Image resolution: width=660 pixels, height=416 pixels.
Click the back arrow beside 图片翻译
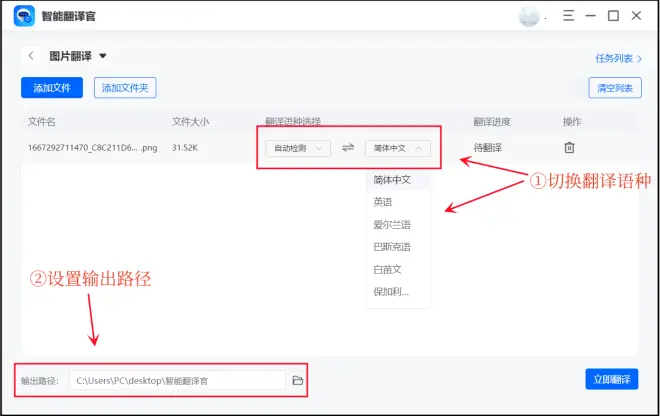pyautogui.click(x=32, y=56)
